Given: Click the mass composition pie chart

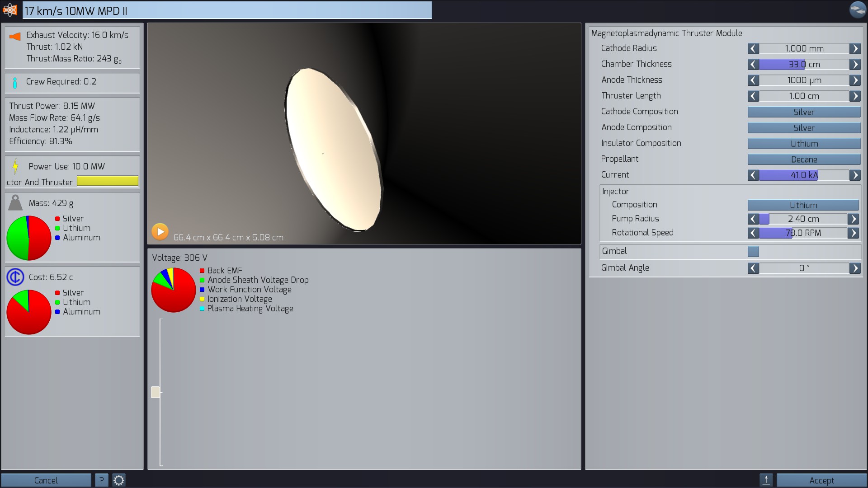Looking at the screenshot, I should pos(29,238).
